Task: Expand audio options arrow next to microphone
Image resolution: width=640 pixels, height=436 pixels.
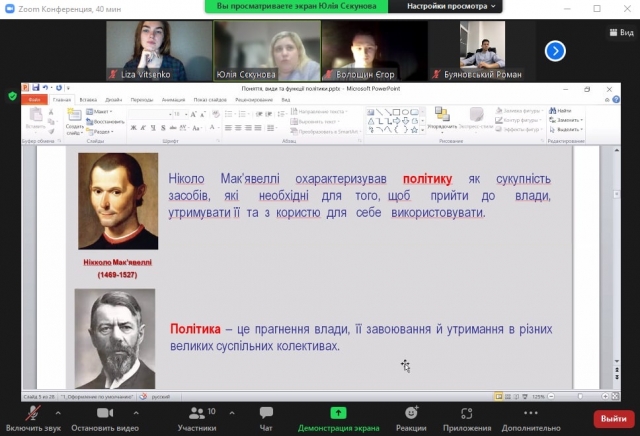Action: (x=58, y=412)
